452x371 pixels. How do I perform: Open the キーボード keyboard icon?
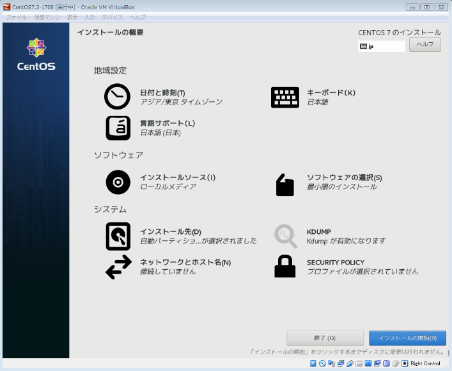[285, 97]
